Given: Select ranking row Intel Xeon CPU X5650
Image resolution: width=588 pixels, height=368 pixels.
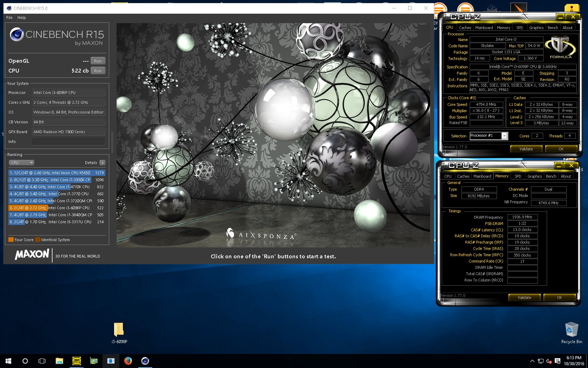Looking at the screenshot, I should pos(57,173).
